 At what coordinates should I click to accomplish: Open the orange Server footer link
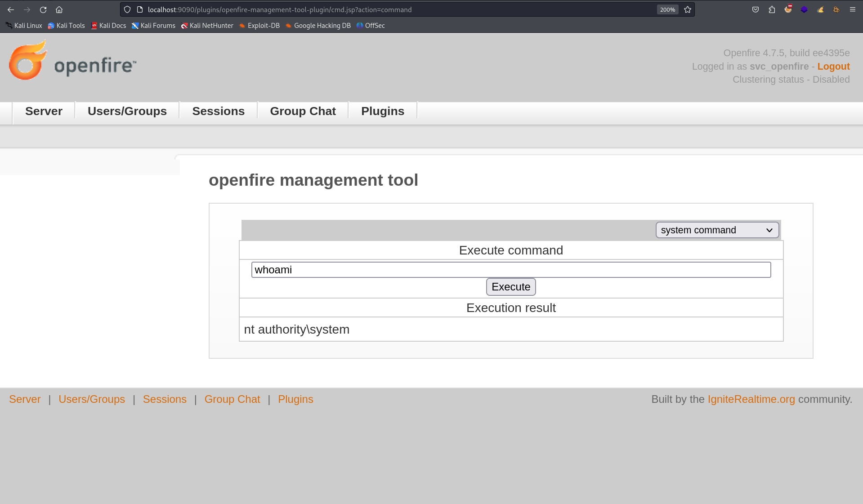pos(25,399)
